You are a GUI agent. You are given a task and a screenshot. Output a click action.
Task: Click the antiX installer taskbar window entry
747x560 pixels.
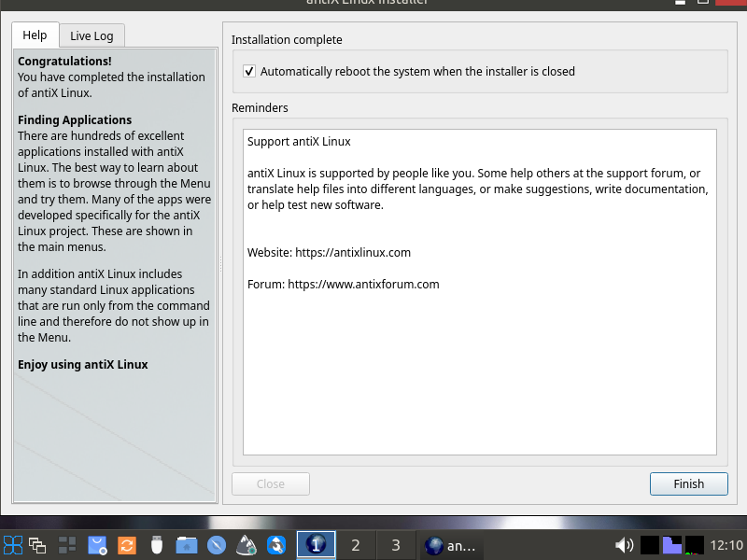coord(450,545)
